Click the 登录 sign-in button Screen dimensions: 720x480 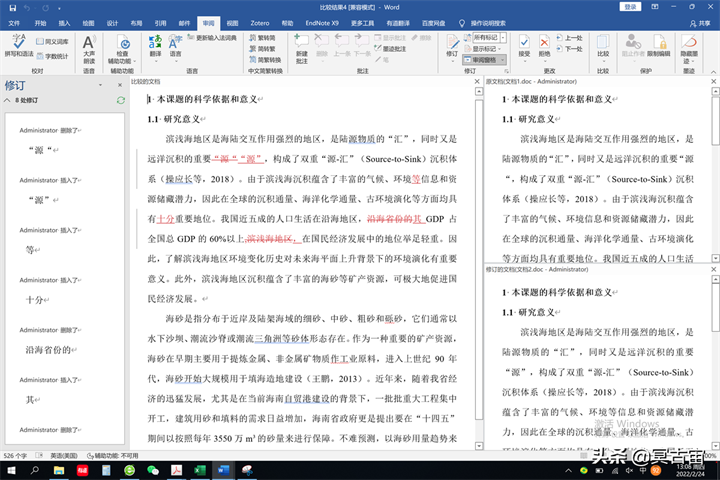point(630,6)
